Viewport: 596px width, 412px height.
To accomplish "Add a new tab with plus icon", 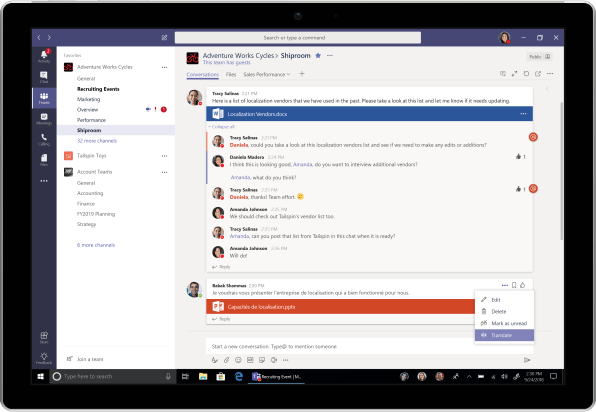I will pyautogui.click(x=302, y=74).
